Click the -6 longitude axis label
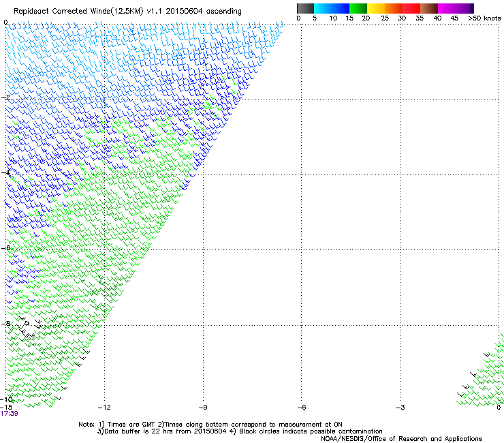 302,408
